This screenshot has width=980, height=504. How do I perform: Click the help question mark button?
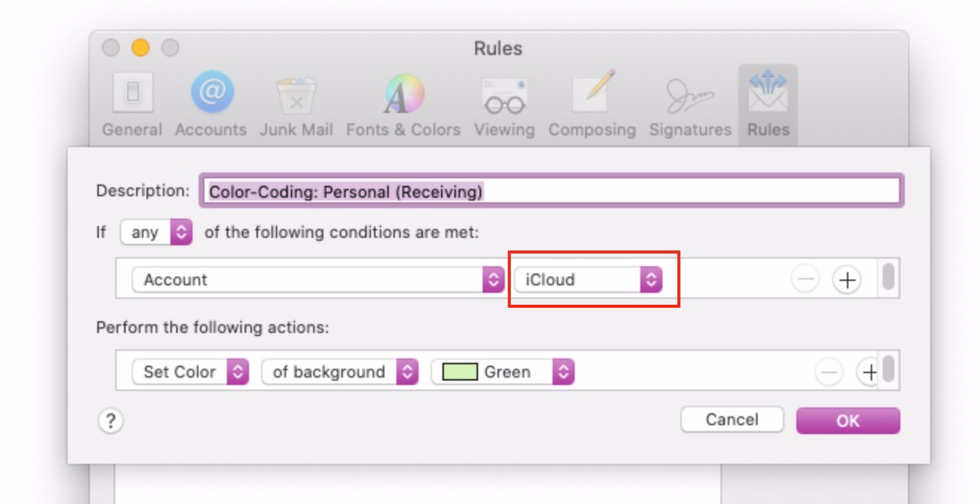[110, 421]
